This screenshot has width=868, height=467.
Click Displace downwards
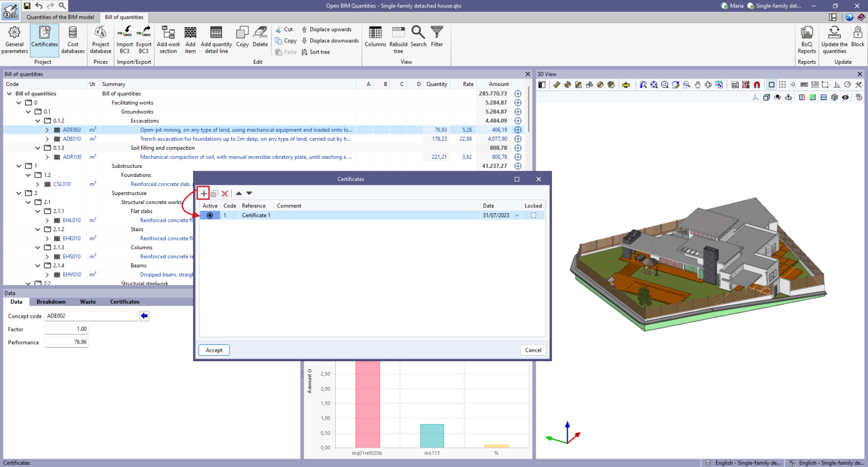click(330, 41)
